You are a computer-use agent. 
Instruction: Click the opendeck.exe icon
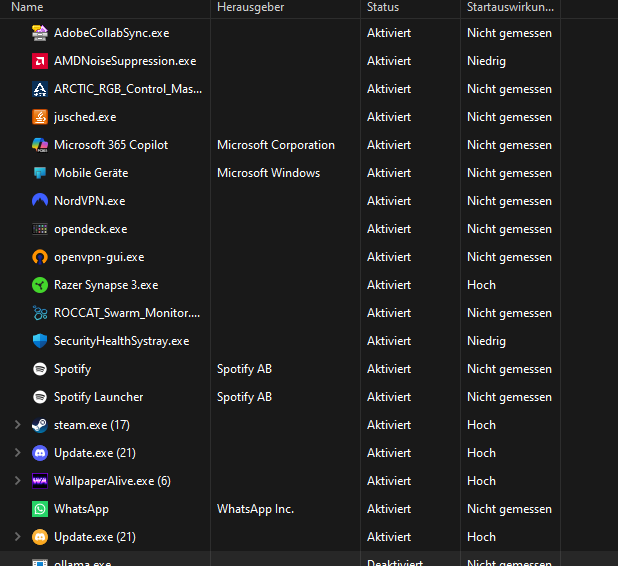pos(40,229)
